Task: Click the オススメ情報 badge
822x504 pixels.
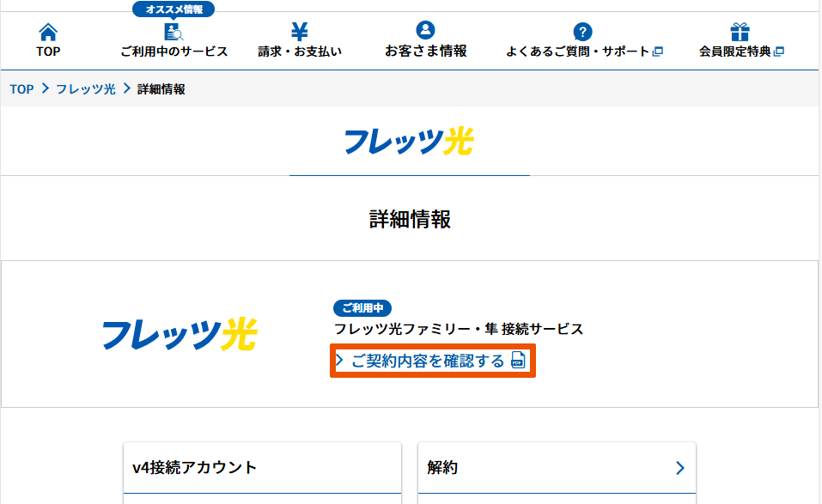Action: (174, 9)
